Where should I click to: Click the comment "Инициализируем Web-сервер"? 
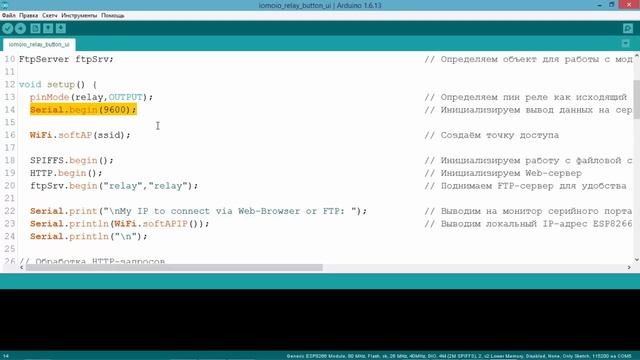tap(503, 173)
